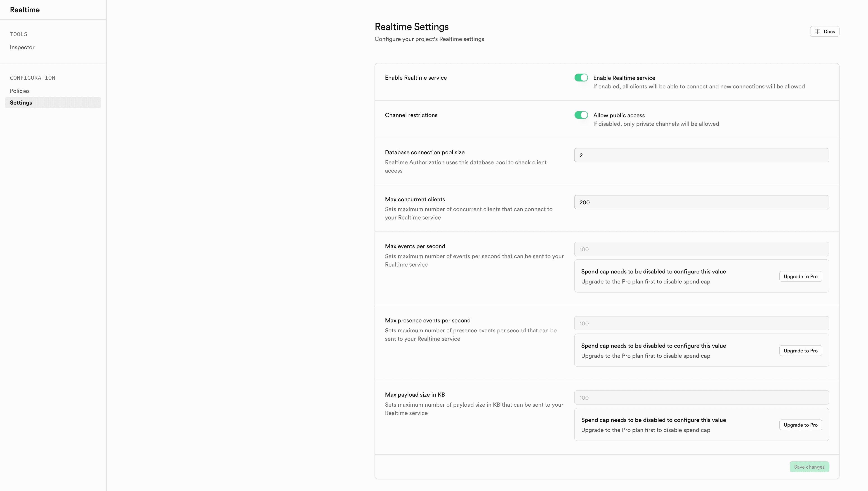Viewport: 868px width, 491px height.
Task: Click Save changes at the bottom
Action: pos(809,467)
